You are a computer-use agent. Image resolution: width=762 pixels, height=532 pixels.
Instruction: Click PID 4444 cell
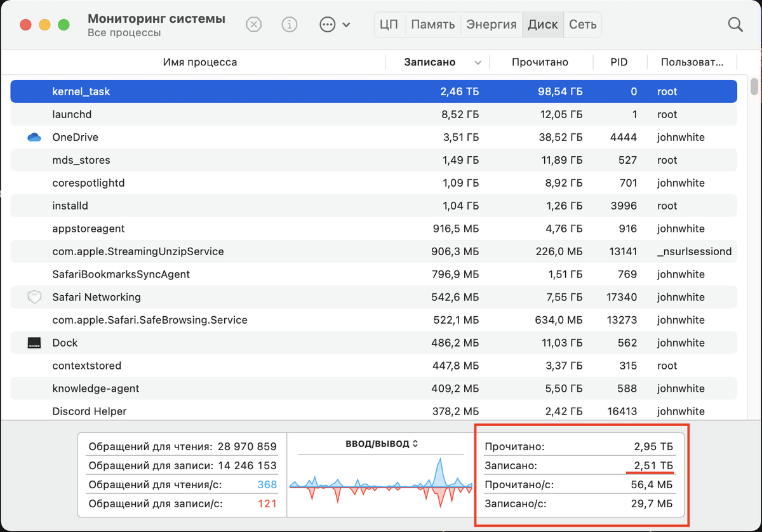pyautogui.click(x=624, y=137)
